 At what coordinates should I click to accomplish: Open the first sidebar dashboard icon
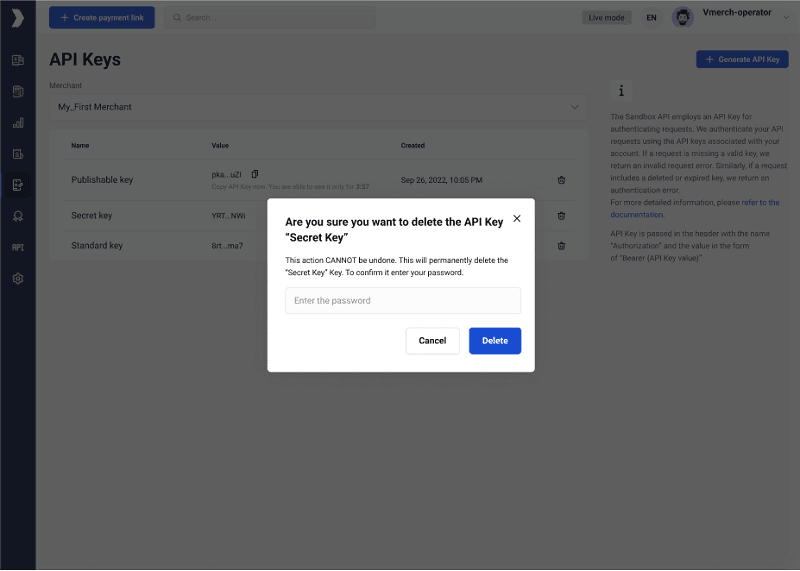click(x=18, y=61)
